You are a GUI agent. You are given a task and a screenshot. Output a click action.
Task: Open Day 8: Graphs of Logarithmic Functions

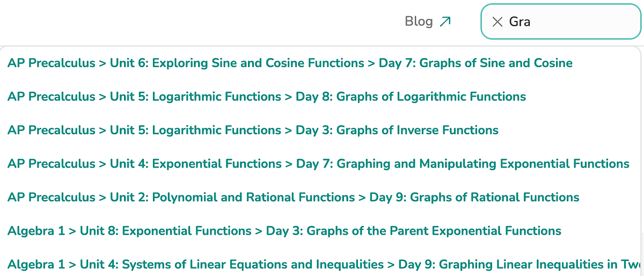point(411,97)
